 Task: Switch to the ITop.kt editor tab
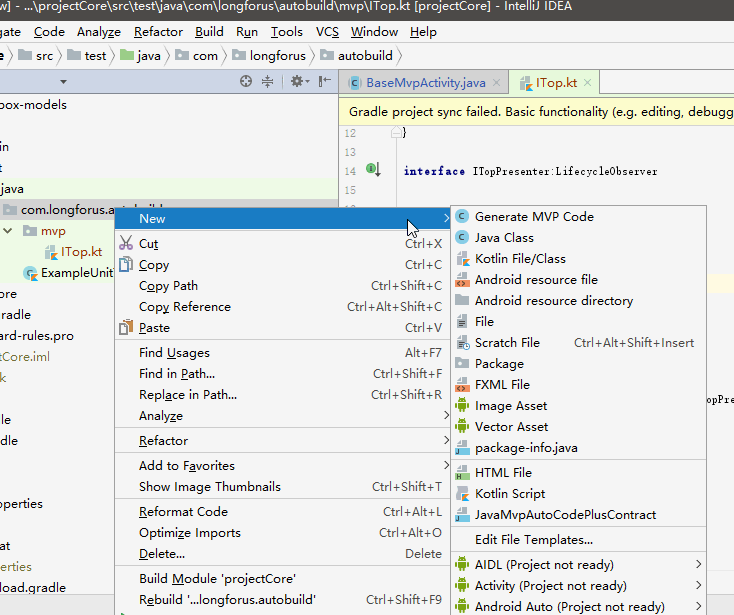pos(556,83)
